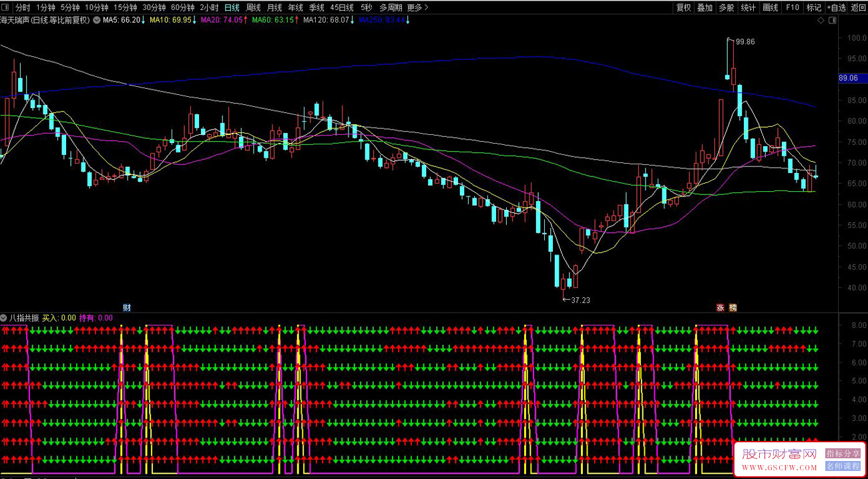Image resolution: width=868 pixels, height=479 pixels.
Task: Click the 叠加 overlay button
Action: (x=705, y=7)
